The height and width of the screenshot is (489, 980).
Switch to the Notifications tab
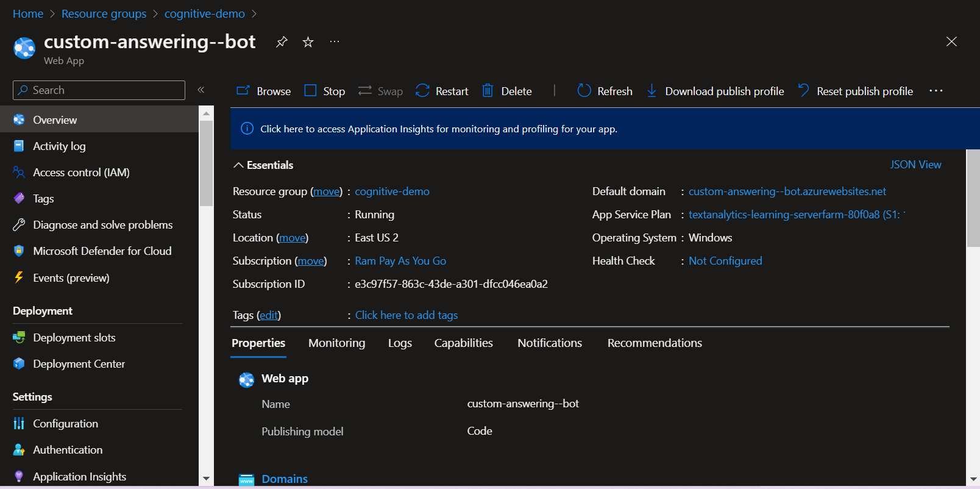point(550,343)
